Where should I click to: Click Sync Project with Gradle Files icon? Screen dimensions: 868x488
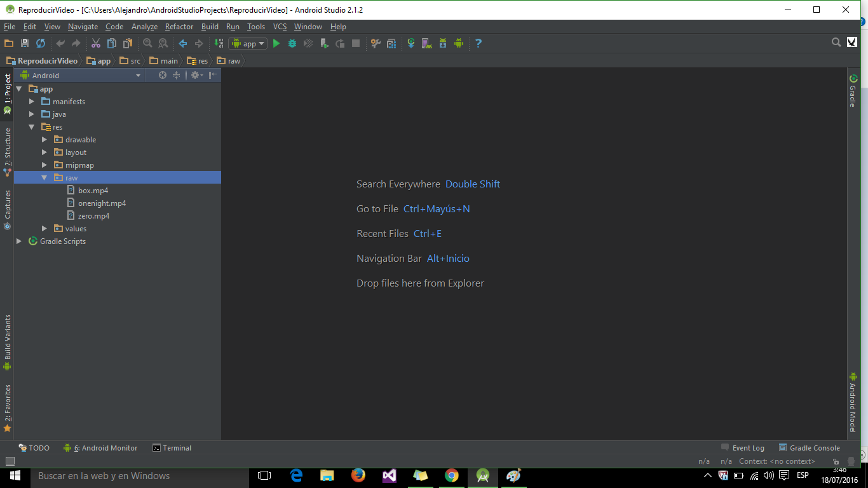[411, 43]
